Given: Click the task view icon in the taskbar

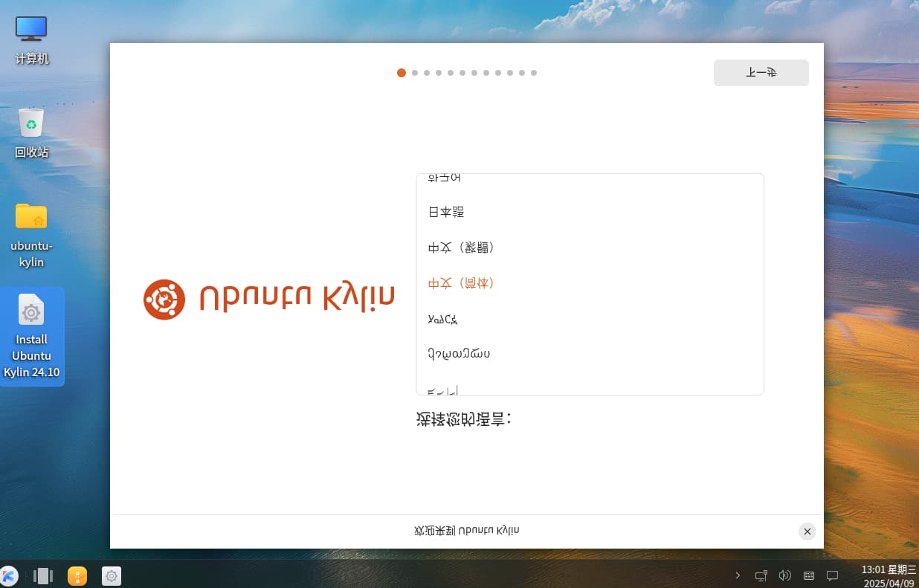Looking at the screenshot, I should click(43, 575).
